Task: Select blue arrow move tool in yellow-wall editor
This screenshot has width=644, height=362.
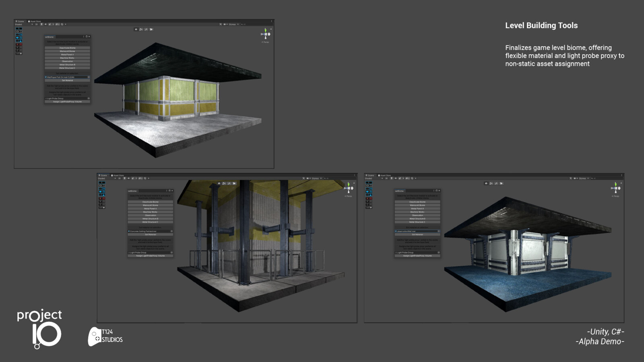Action: click(19, 37)
